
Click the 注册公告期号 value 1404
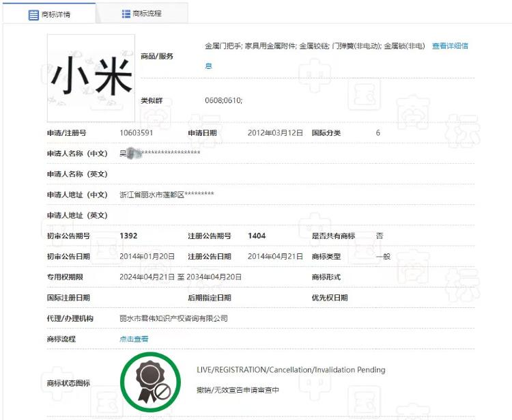pos(257,236)
